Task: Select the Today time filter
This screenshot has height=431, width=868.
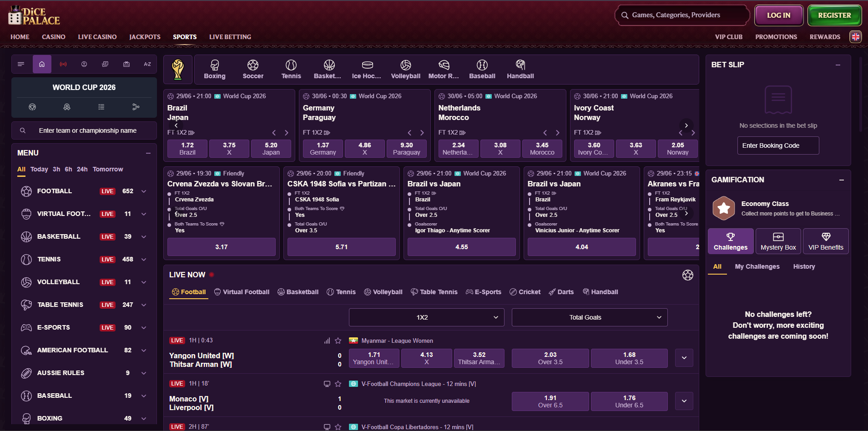Action: coord(39,169)
